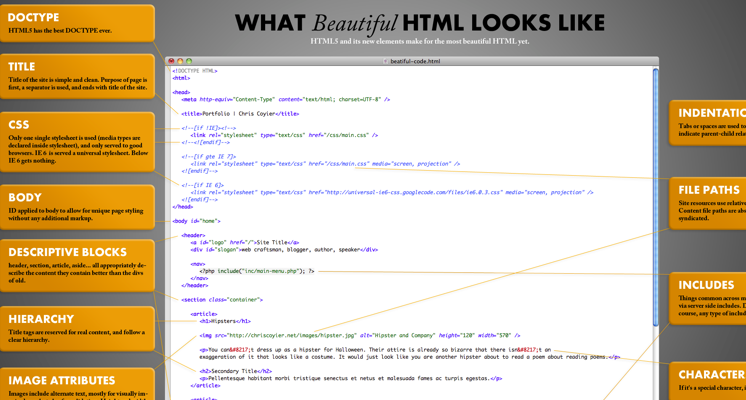Image resolution: width=746 pixels, height=400 pixels.
Task: Select the FILE PATHS callout card
Action: (707, 203)
